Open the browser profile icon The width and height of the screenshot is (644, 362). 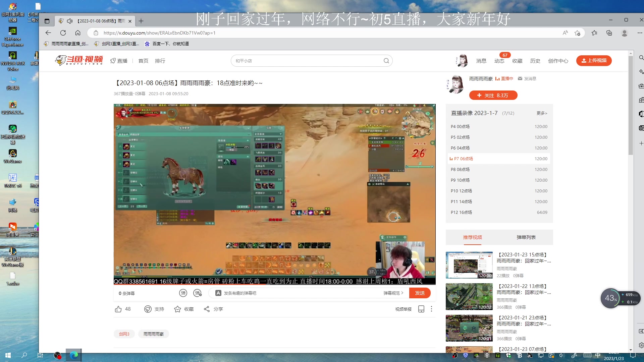[x=625, y=33]
